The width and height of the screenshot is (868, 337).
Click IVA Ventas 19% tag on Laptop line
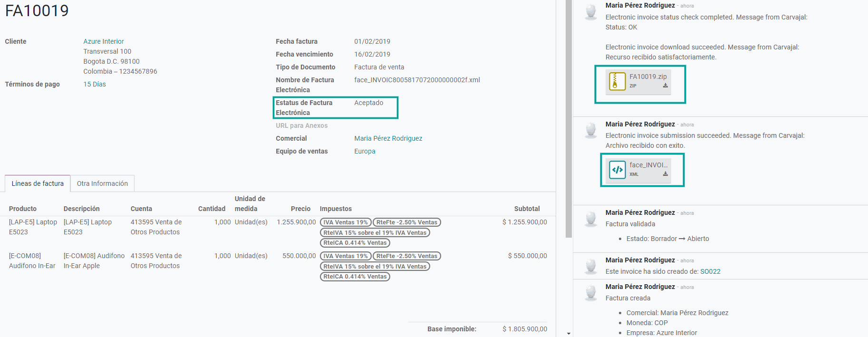click(x=346, y=222)
